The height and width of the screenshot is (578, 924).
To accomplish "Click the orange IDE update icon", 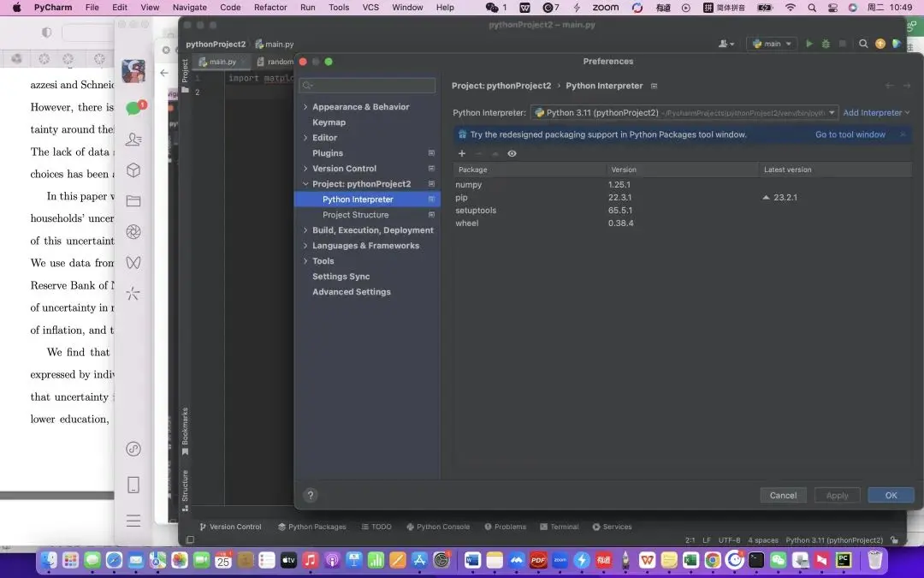I will tap(880, 44).
